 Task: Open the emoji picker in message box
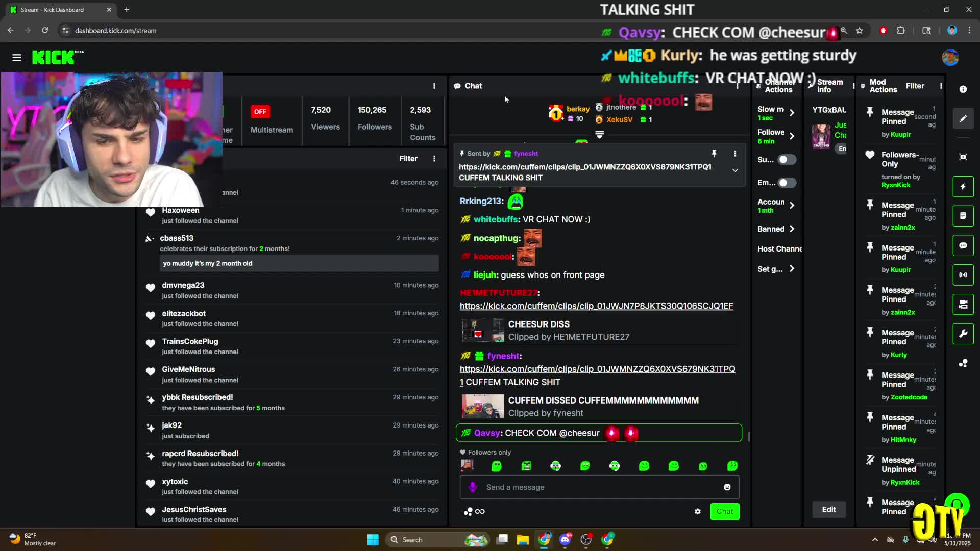click(x=727, y=487)
